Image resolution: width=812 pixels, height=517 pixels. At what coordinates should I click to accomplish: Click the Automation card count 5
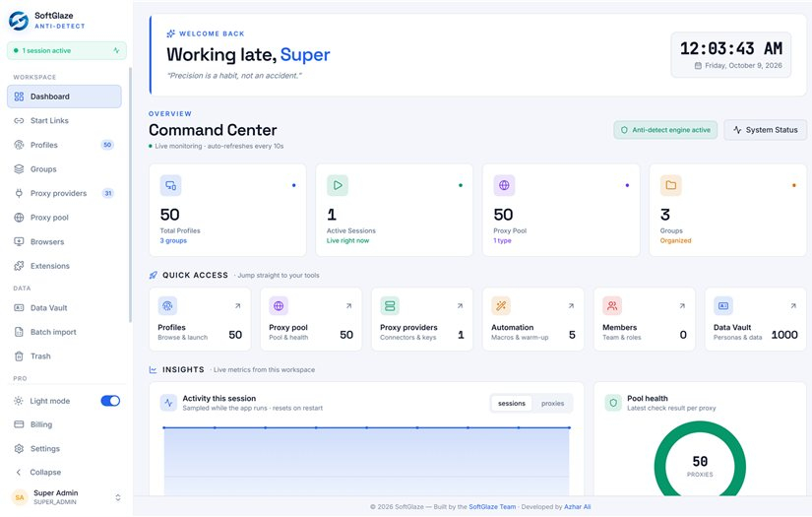572,335
